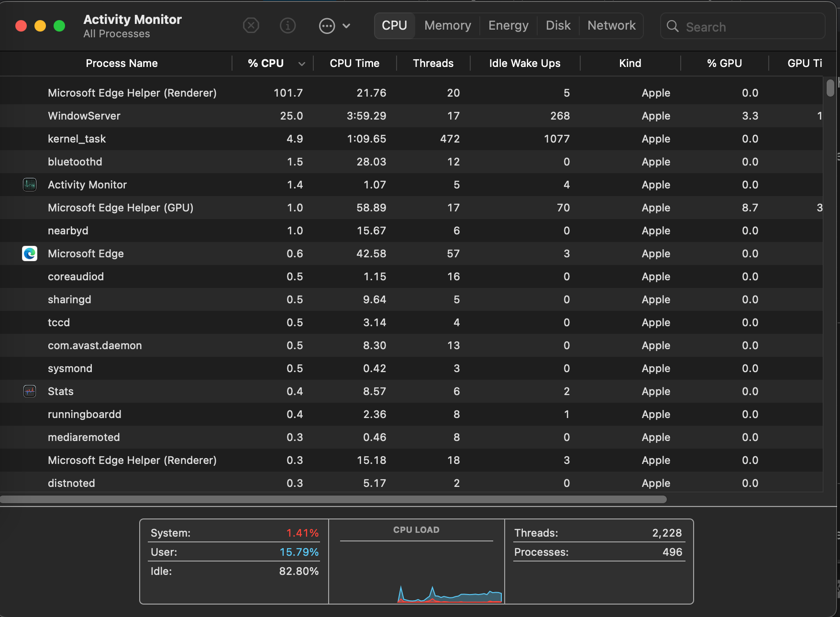Click the search magnifier icon

[673, 26]
